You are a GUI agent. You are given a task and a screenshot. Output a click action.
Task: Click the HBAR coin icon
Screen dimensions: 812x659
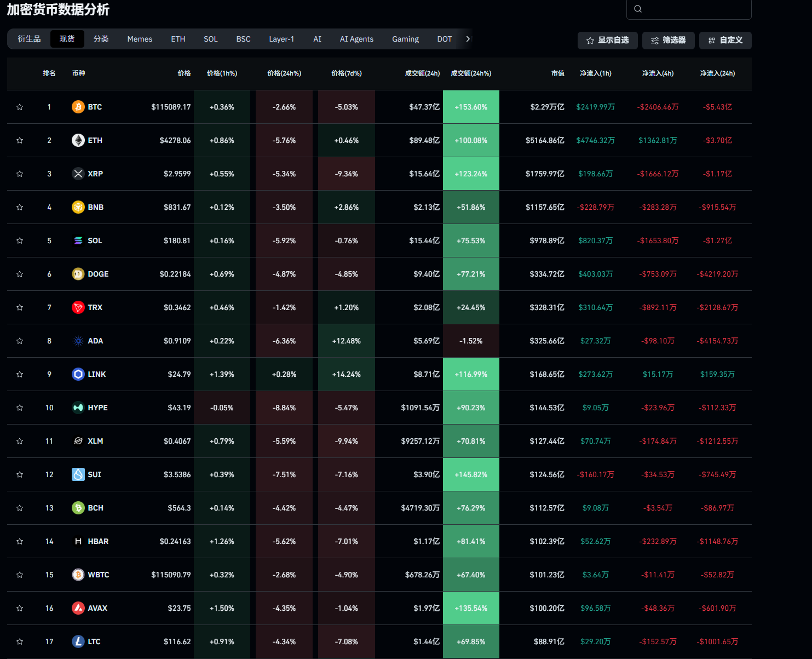point(78,541)
